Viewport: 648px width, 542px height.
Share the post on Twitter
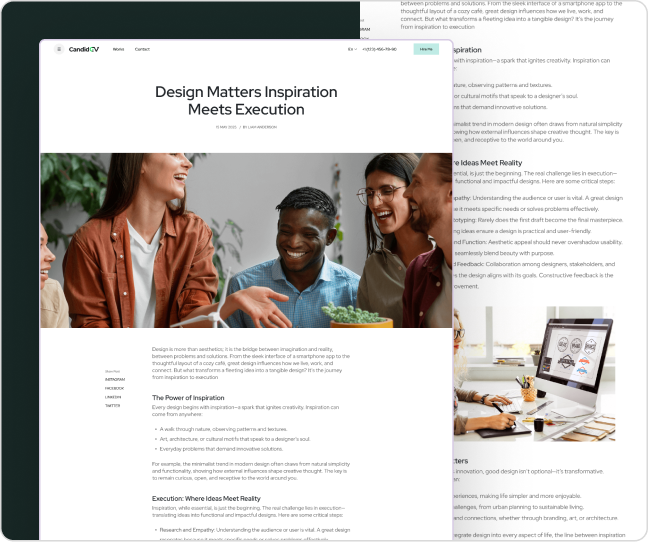coord(112,406)
